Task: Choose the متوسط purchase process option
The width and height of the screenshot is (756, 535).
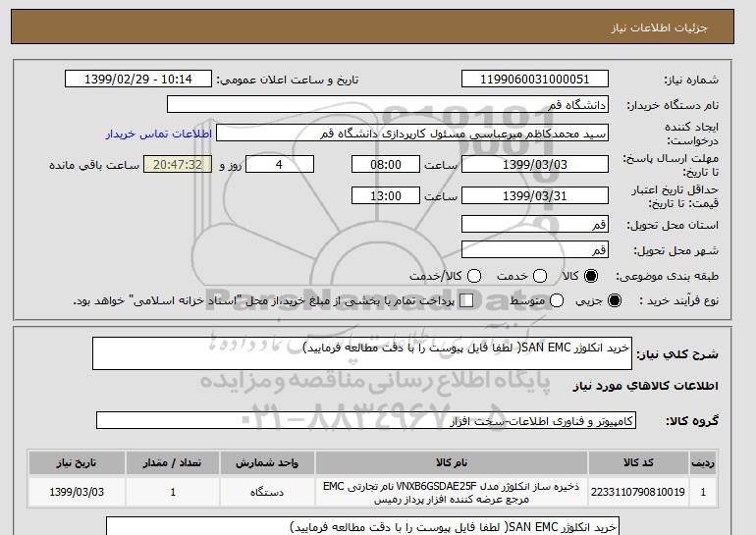Action: pos(557,300)
